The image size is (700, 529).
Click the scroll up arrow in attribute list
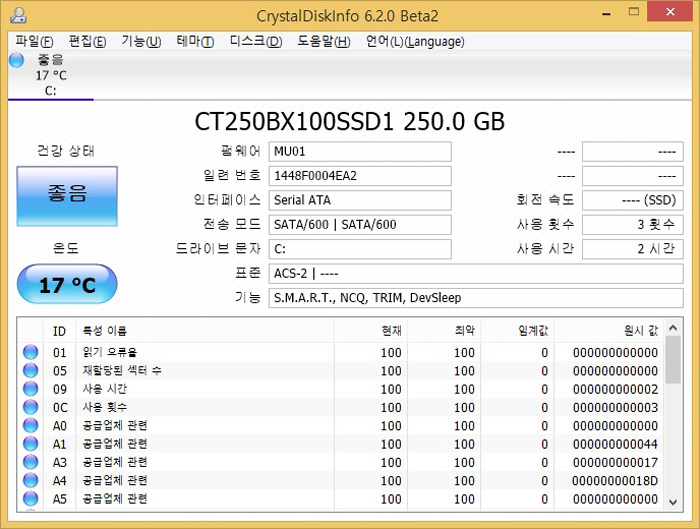pos(673,329)
